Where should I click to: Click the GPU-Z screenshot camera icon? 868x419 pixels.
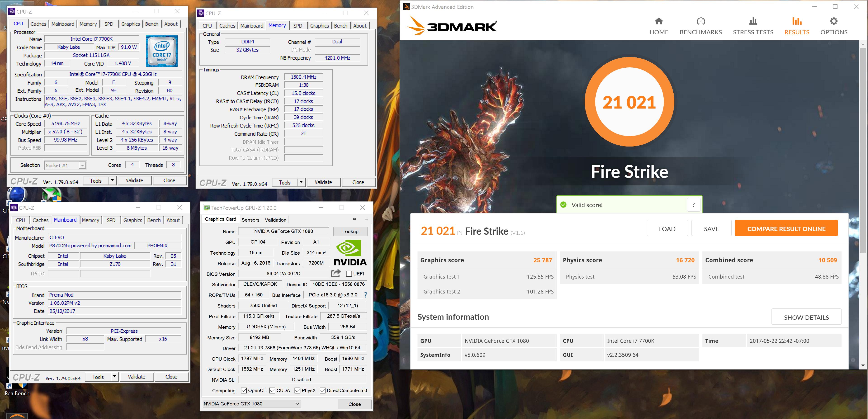pos(354,219)
